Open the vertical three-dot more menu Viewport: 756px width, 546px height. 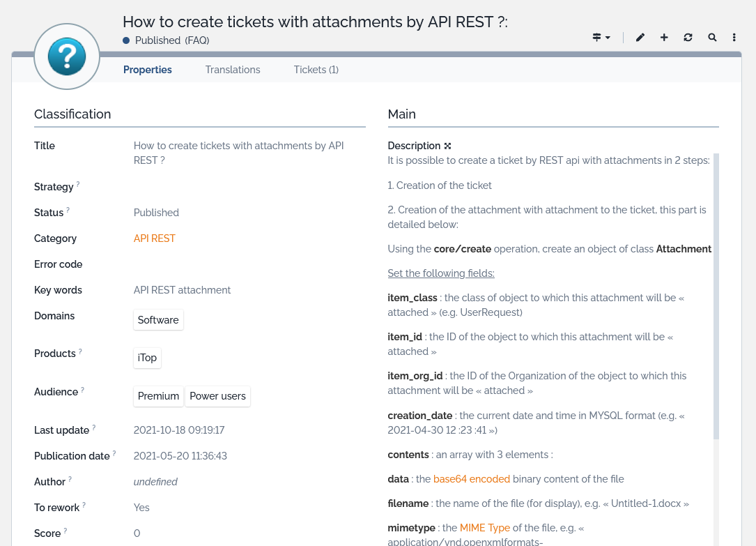click(x=734, y=38)
